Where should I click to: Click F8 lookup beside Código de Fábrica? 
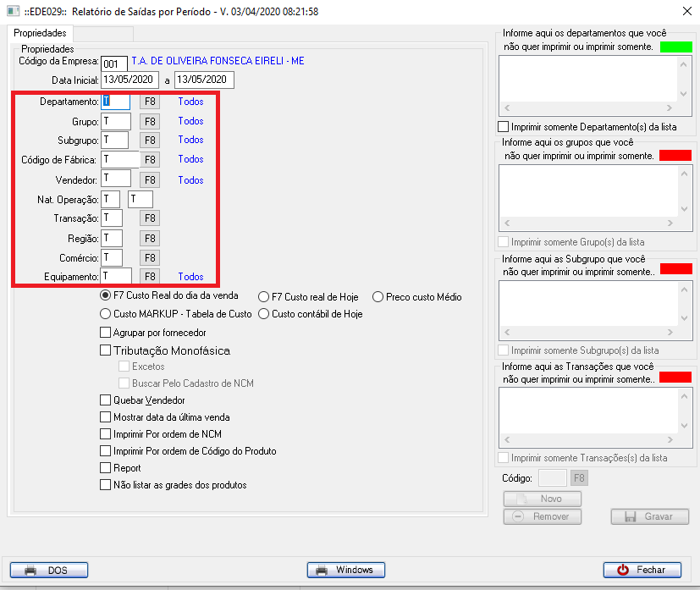click(x=150, y=159)
